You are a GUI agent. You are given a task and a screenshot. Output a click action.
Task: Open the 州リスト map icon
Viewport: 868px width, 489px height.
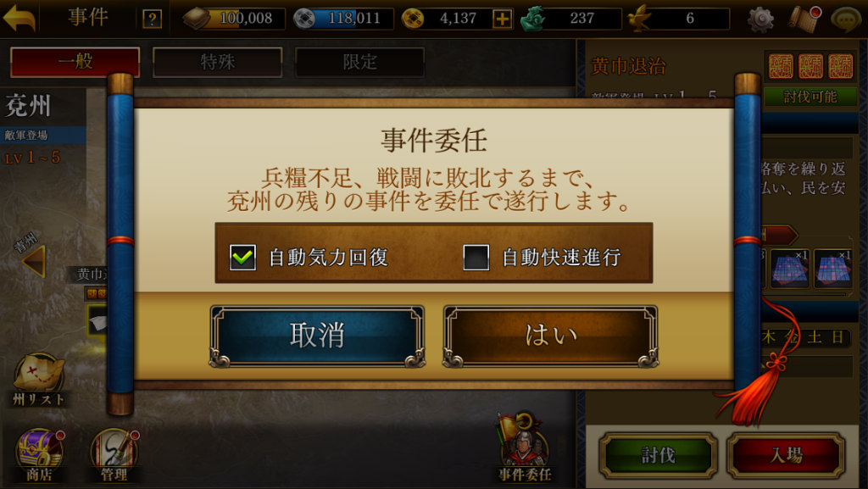[x=39, y=380]
